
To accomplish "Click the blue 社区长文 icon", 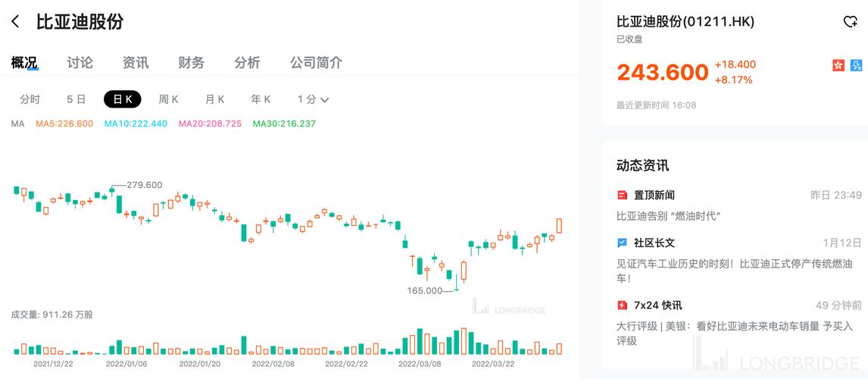I will 622,243.
